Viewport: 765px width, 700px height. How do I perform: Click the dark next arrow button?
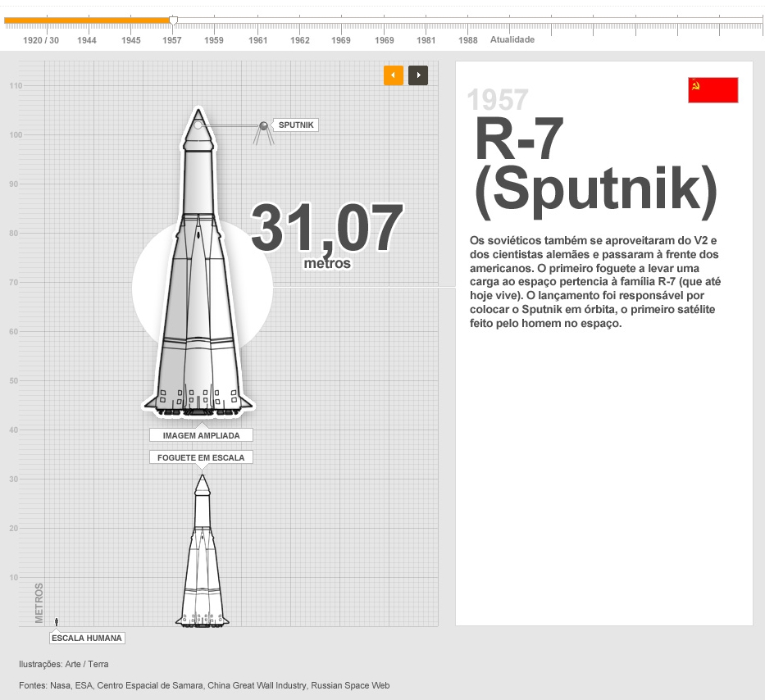[418, 75]
